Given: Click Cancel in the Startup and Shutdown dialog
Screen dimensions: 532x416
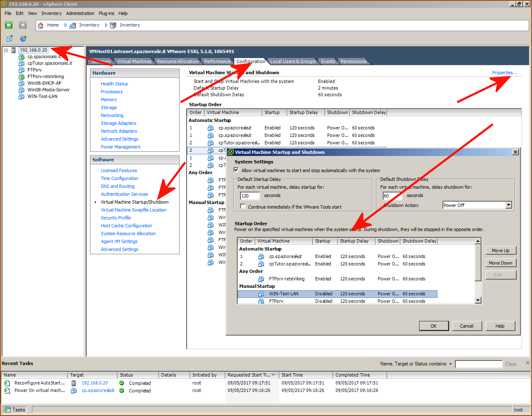Looking at the screenshot, I should [467, 326].
